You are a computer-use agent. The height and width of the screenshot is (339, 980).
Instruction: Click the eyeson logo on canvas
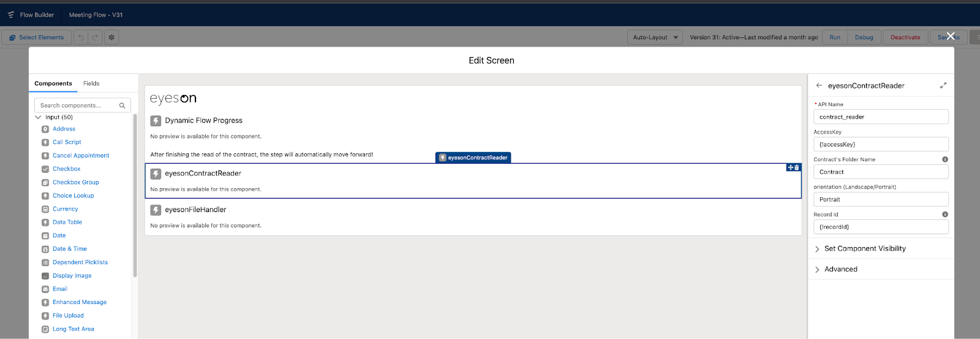[173, 99]
